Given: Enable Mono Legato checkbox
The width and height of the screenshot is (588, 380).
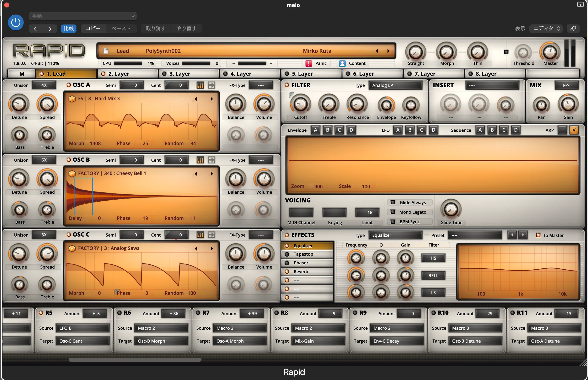Looking at the screenshot, I should tap(393, 212).
